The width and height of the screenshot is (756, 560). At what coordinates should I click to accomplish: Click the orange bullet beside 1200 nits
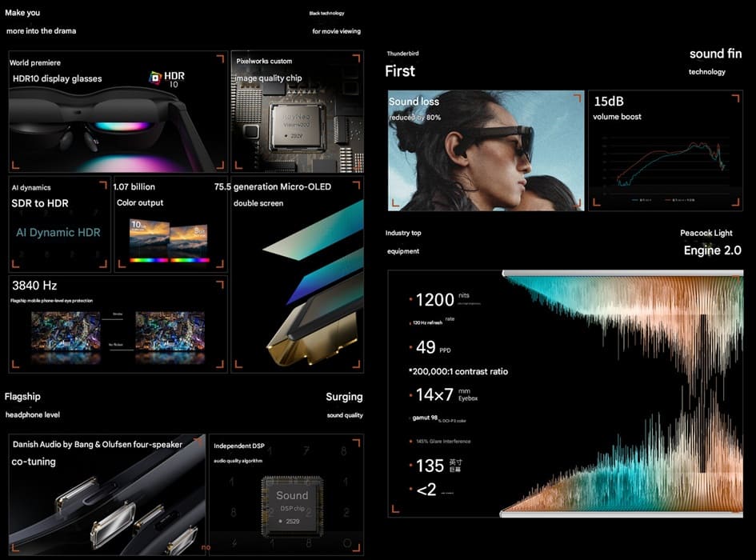pos(411,301)
